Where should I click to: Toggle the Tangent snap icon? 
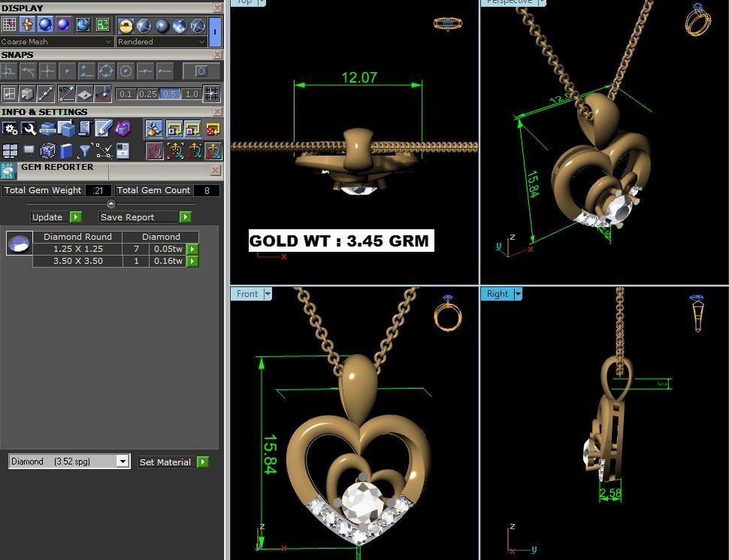click(x=28, y=71)
